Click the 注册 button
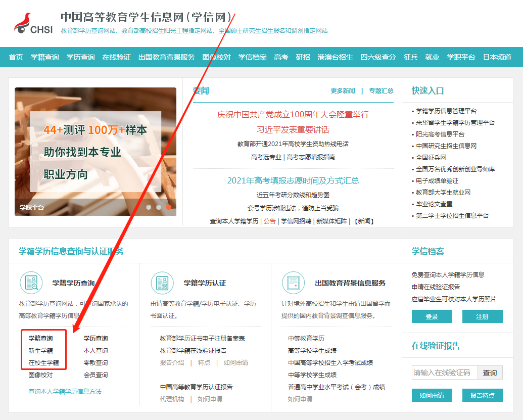Viewport: 523px width, 420px height. 482,316
